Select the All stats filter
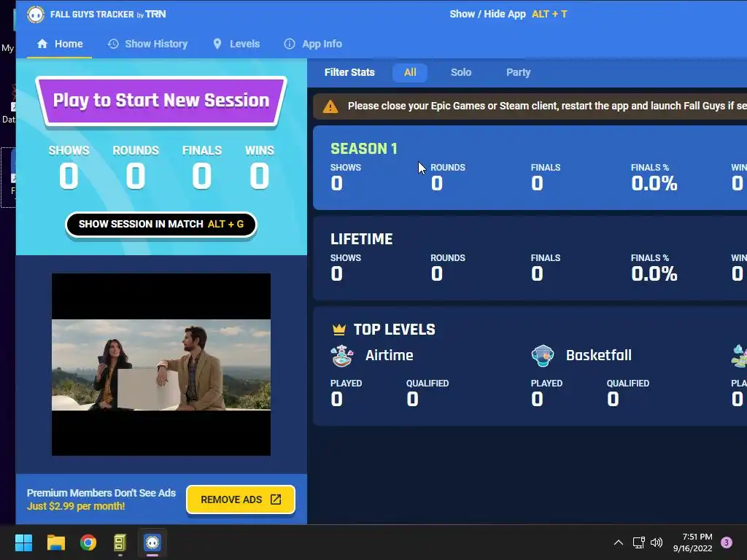747x560 pixels. click(x=410, y=72)
